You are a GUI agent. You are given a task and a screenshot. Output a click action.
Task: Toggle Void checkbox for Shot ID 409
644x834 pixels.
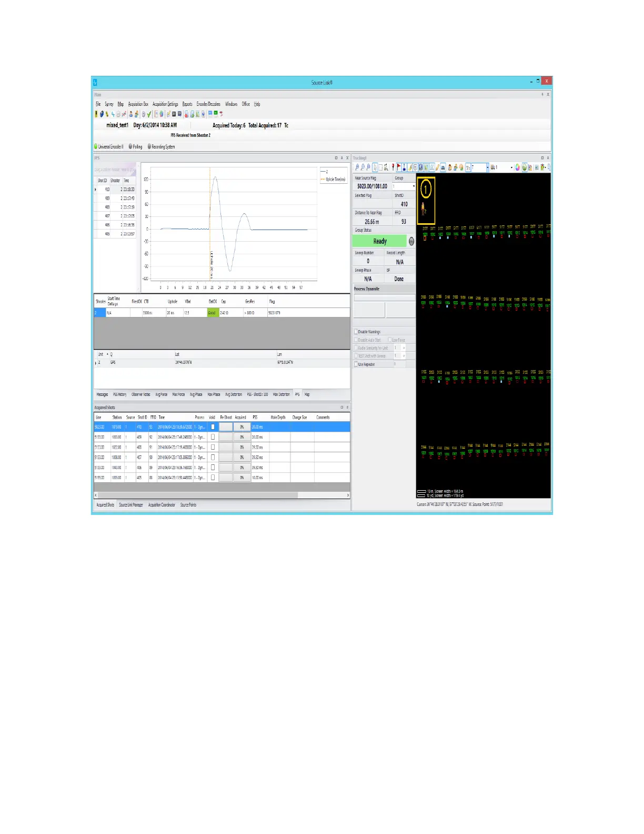213,436
